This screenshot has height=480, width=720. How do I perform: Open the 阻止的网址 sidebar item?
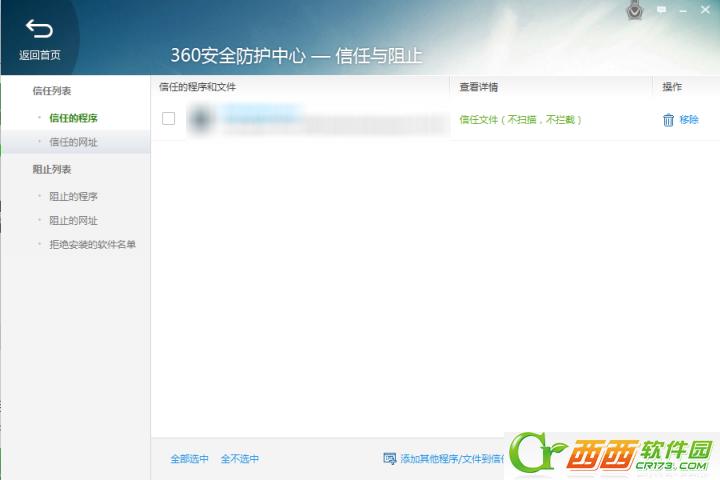(73, 220)
